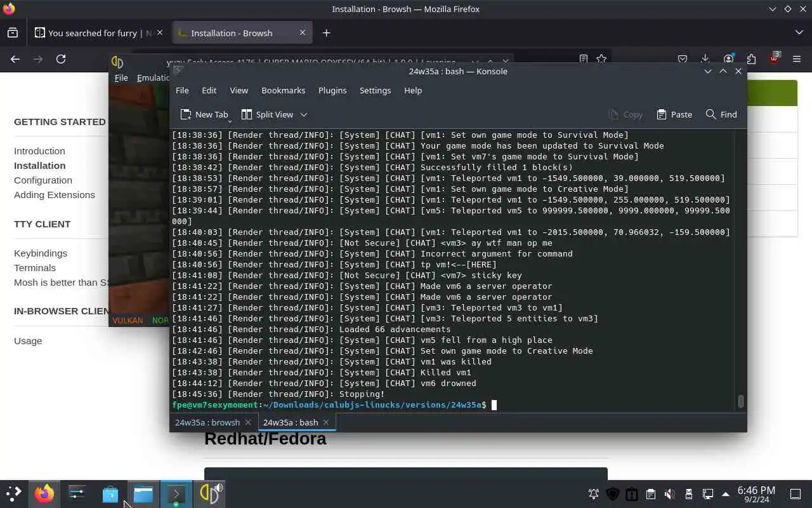Bookmark this page with the star icon
The height and width of the screenshot is (508, 812).
(601, 59)
